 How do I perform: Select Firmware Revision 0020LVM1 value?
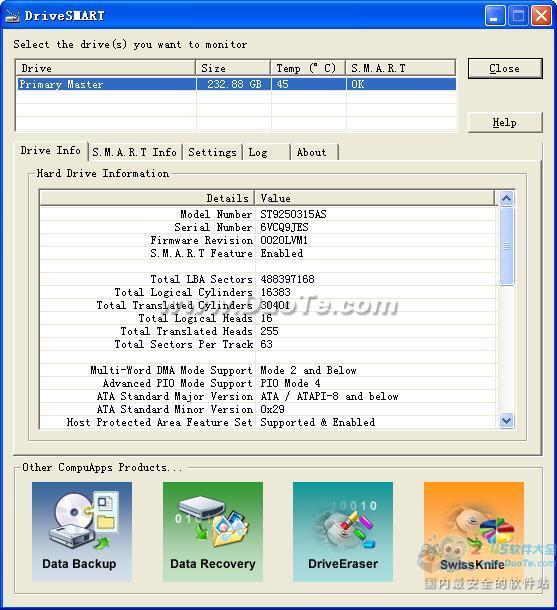[284, 240]
